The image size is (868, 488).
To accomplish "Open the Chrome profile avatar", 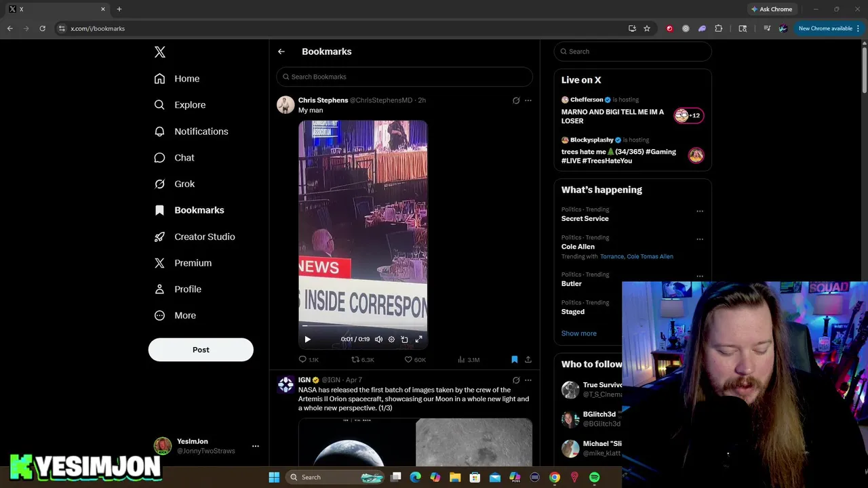I will click(x=783, y=28).
